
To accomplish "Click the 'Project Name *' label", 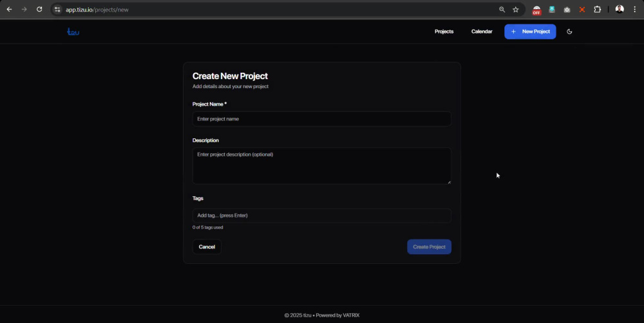I will tap(209, 104).
